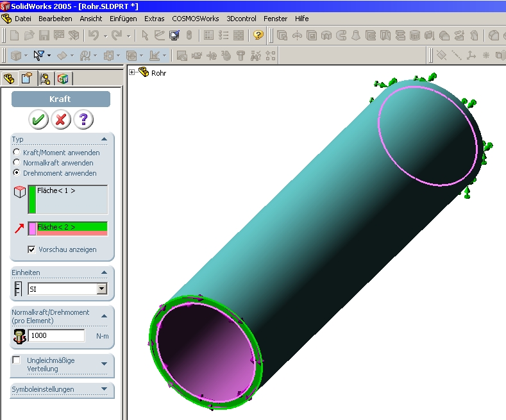This screenshot has width=506, height=420.
Task: Click the Sketch pencil icon
Action: click(160, 35)
